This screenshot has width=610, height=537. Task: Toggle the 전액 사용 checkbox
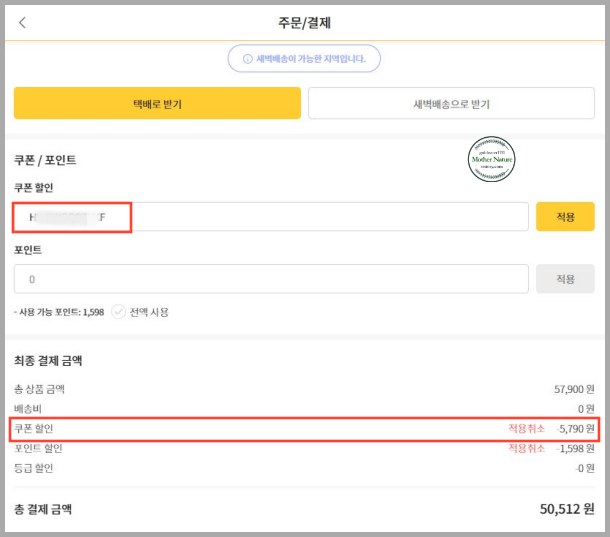[118, 312]
